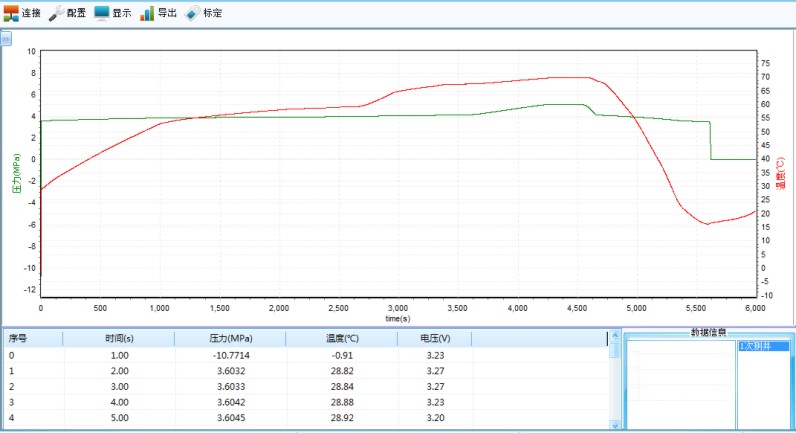Screen dimensions: 796x433
Task: Export data with the 导出 button
Action: click(158, 13)
